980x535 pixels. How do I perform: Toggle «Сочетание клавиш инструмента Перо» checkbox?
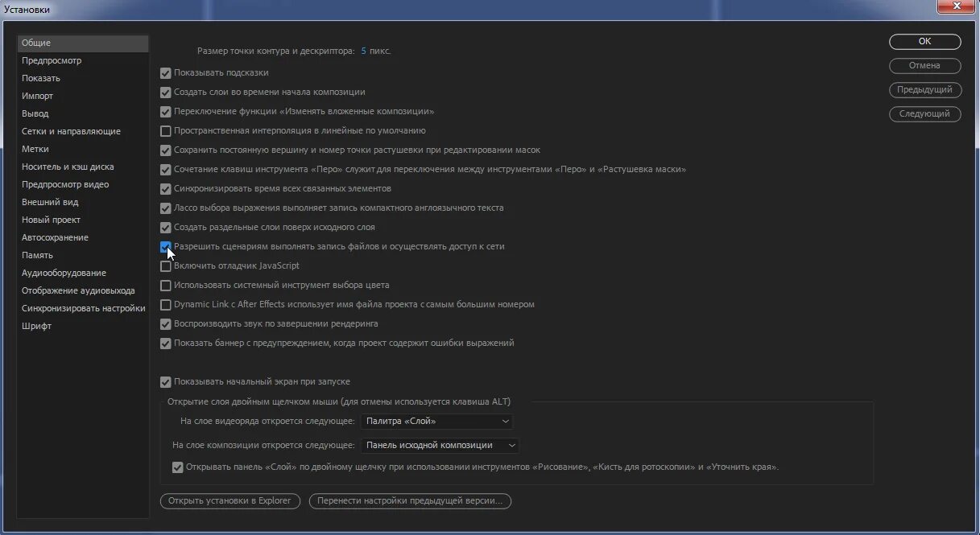pos(166,169)
